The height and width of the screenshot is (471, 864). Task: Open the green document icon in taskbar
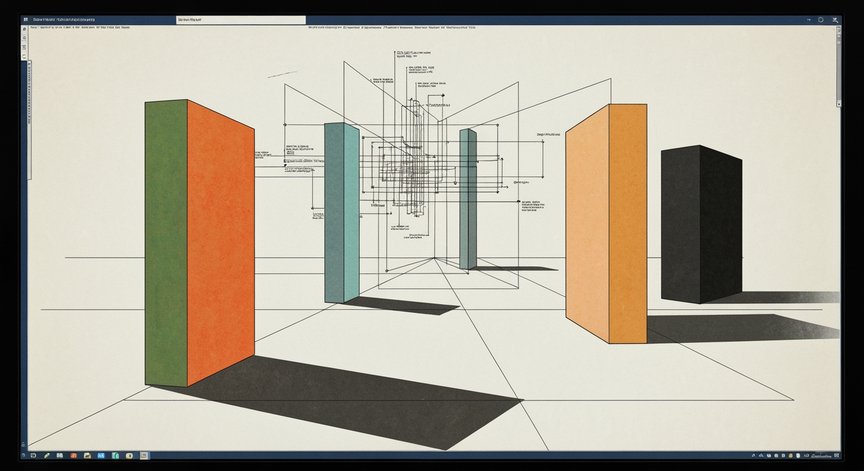pyautogui.click(x=116, y=456)
